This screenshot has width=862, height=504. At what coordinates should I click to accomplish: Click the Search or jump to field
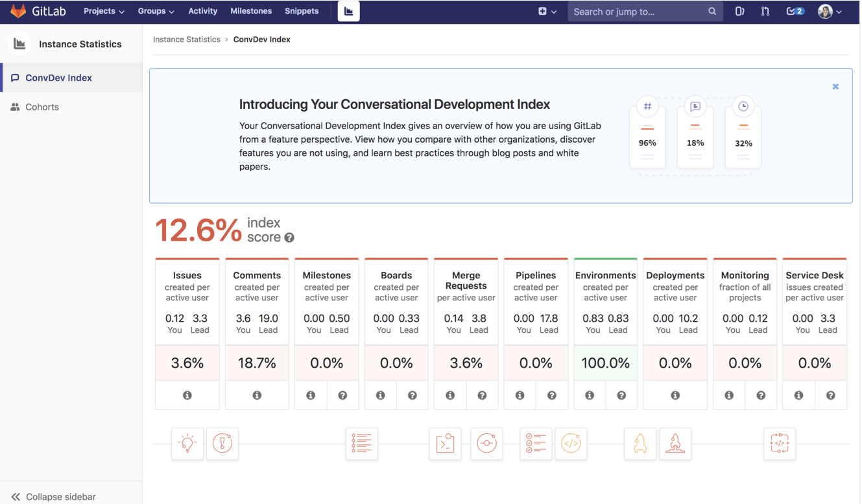[639, 11]
